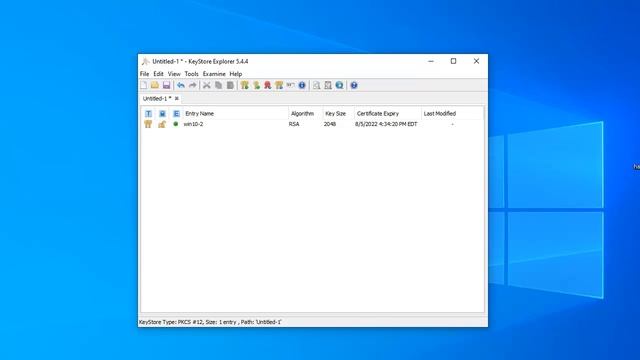Viewport: 640px width, 360px height.
Task: Click the Undo arrow in the toolbar
Action: coord(181,85)
